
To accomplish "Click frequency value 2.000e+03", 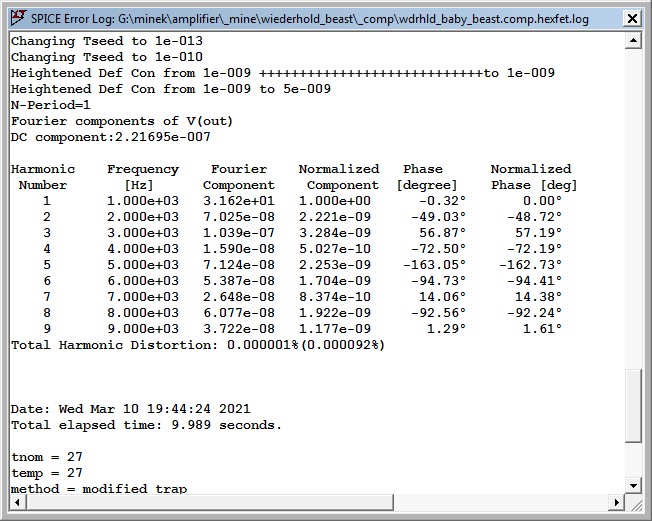I will 143,217.
